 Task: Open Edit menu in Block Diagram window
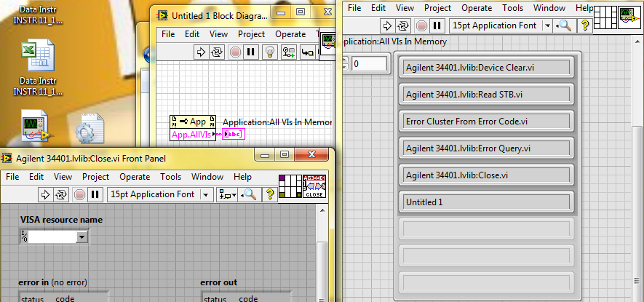coord(192,34)
